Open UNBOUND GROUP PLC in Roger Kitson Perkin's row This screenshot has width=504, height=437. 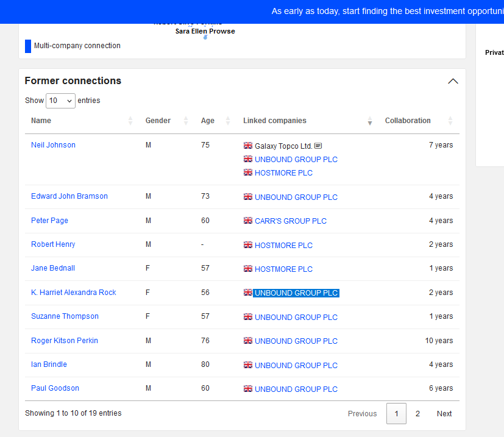(x=296, y=341)
